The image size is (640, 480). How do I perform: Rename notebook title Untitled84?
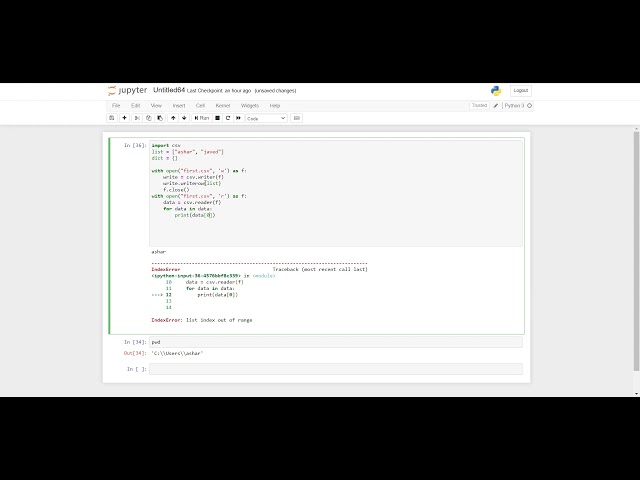pyautogui.click(x=169, y=90)
